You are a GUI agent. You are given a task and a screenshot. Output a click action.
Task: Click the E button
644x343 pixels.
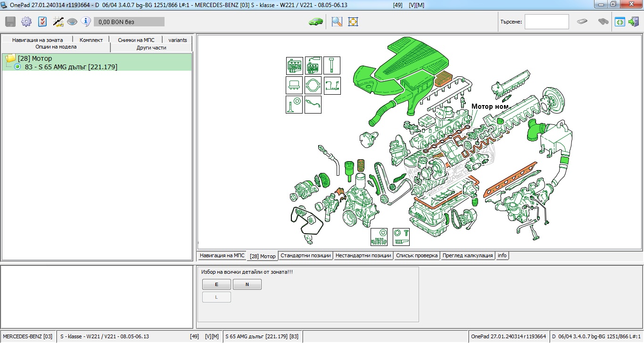(x=216, y=285)
